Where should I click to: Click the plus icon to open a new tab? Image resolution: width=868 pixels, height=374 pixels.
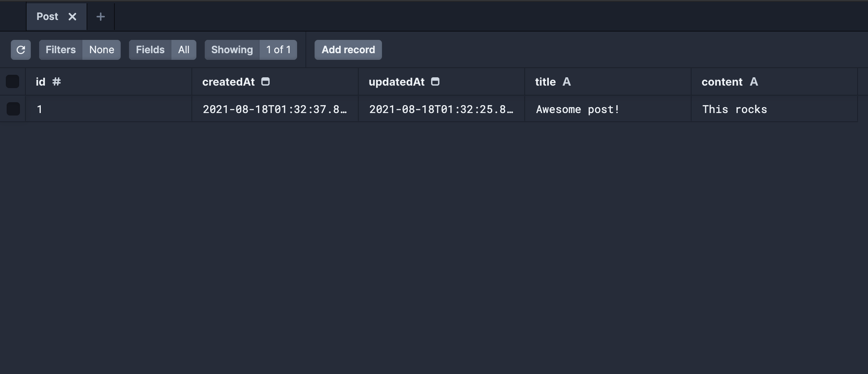pyautogui.click(x=100, y=17)
